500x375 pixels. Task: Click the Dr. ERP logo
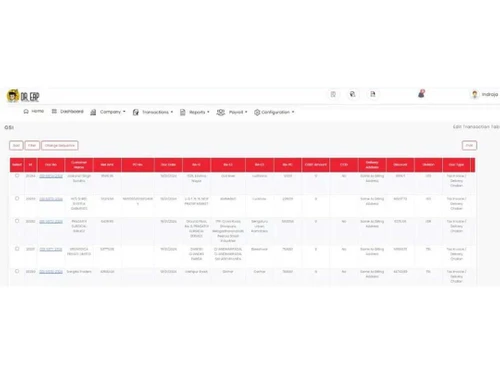pyautogui.click(x=23, y=96)
